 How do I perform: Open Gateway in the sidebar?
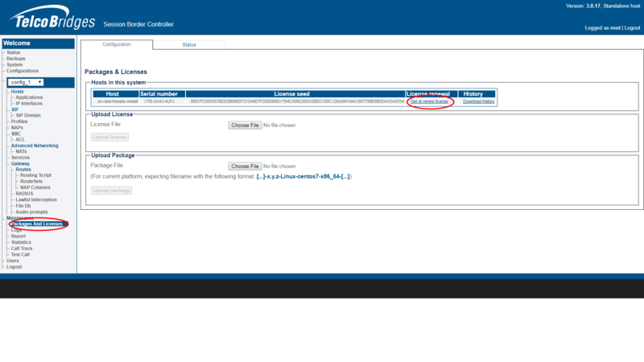point(20,164)
